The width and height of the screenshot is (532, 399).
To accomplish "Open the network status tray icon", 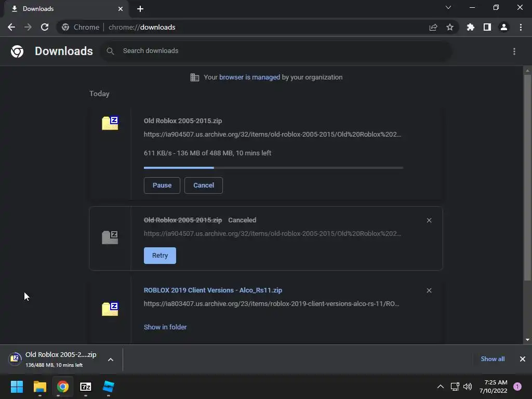I will 455,387.
